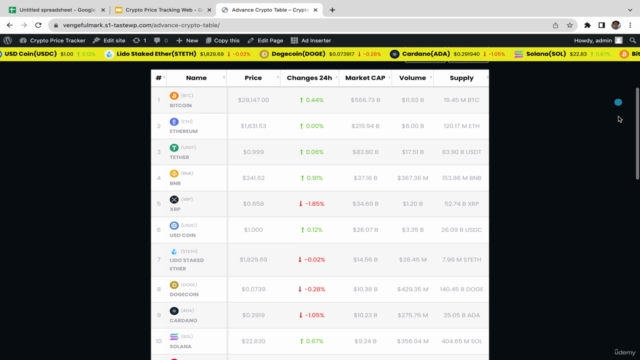Click Solana(SOL) in the ticker
Screen dimensions: 640x360
pyautogui.click(x=562, y=54)
